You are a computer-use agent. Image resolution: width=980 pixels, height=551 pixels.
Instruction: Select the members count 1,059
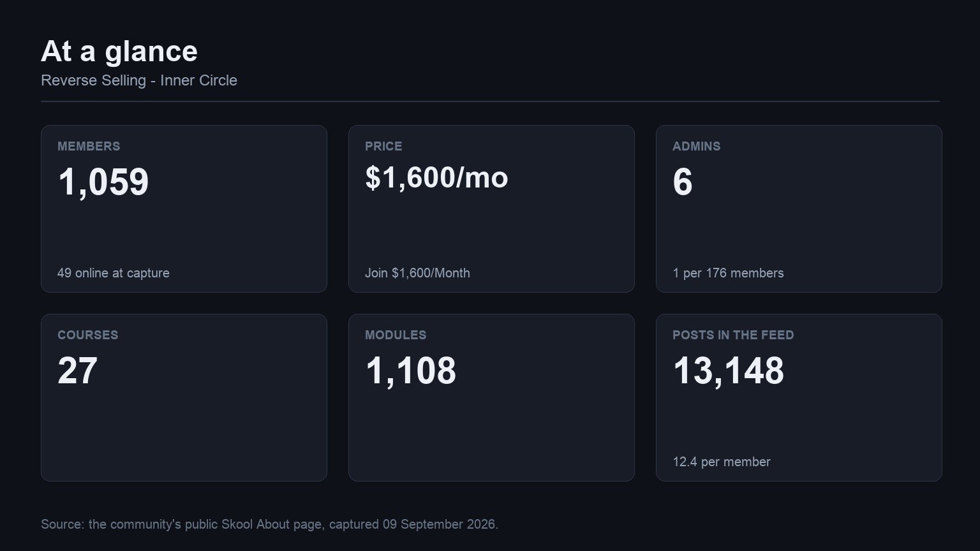(103, 182)
